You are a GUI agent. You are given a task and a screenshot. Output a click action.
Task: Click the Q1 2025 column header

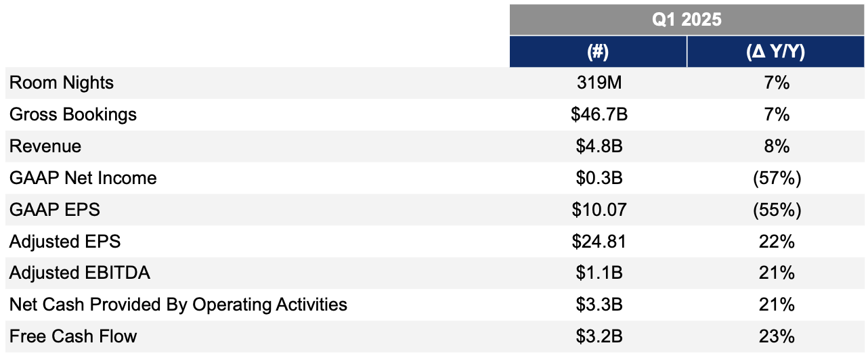(687, 20)
